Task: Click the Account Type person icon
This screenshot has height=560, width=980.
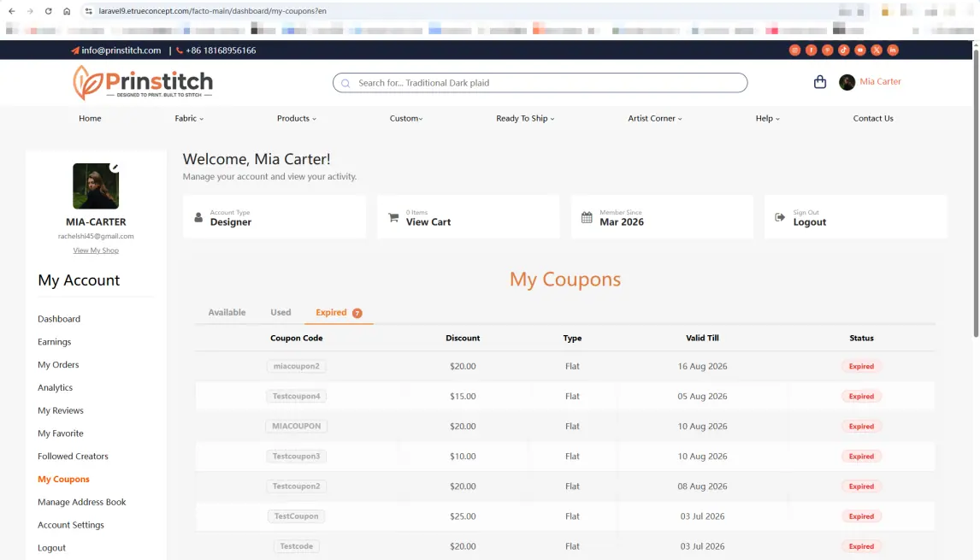Action: click(x=198, y=217)
